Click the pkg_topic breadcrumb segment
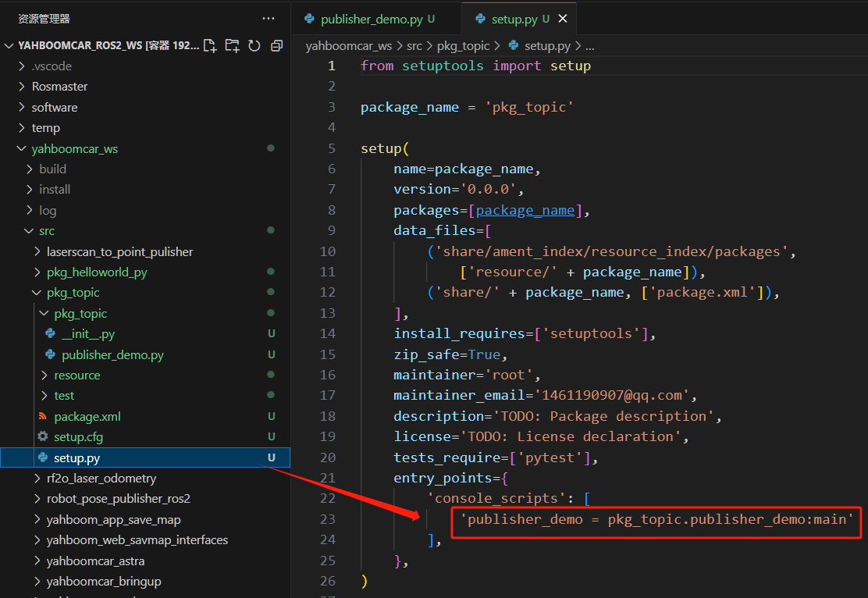868x598 pixels. point(464,46)
